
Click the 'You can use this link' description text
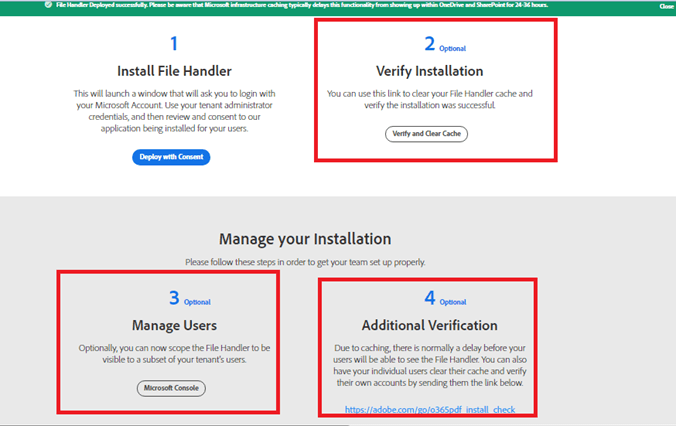(429, 99)
